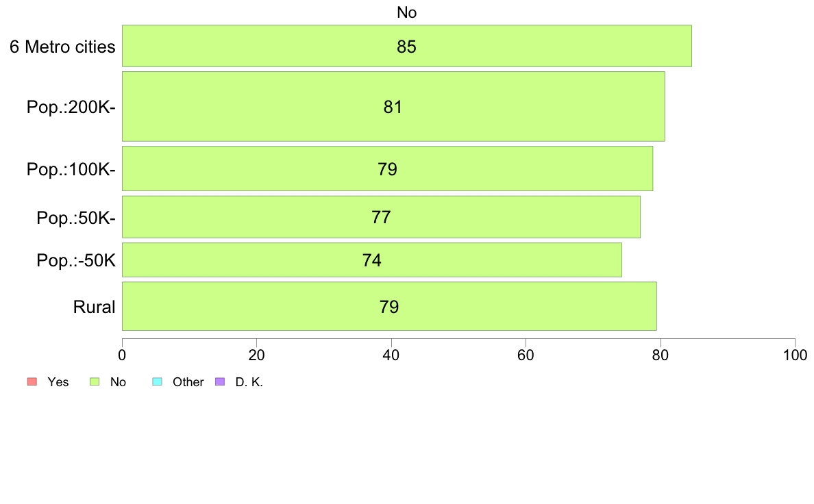Click the 6 Metro cities axis label
This screenshot has height=504, width=814.
(62, 47)
